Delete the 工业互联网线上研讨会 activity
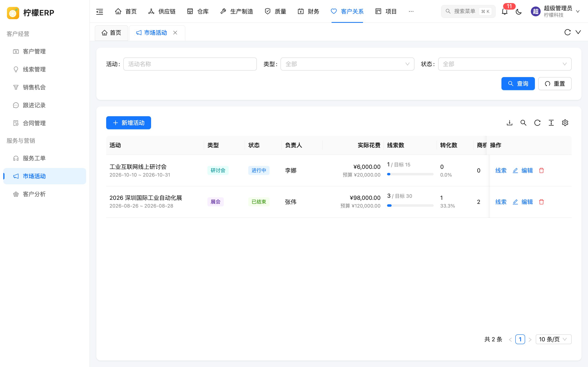The width and height of the screenshot is (588, 367). 541,170
